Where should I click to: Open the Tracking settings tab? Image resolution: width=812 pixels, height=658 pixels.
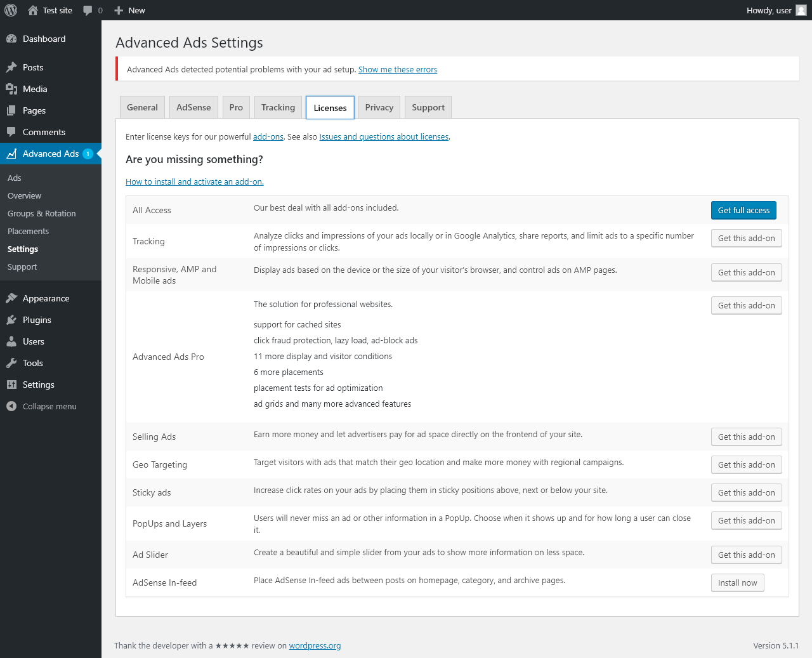pos(278,107)
